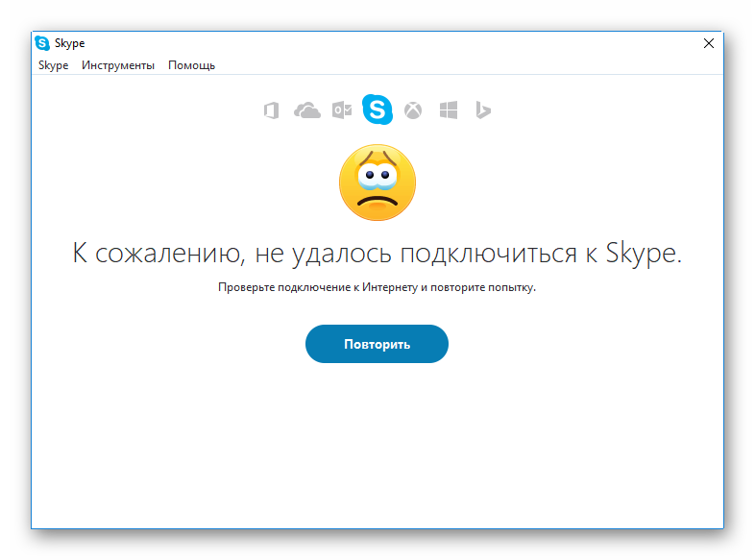This screenshot has width=755, height=560.
Task: Click the Xbox icon
Action: [x=413, y=110]
